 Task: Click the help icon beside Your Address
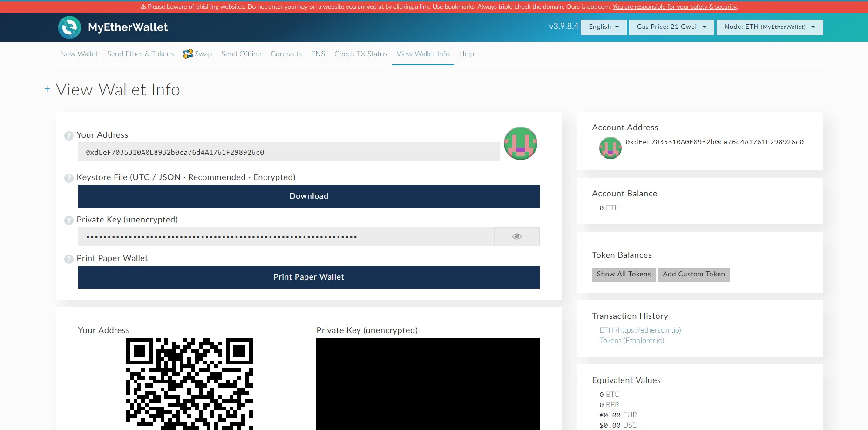69,136
